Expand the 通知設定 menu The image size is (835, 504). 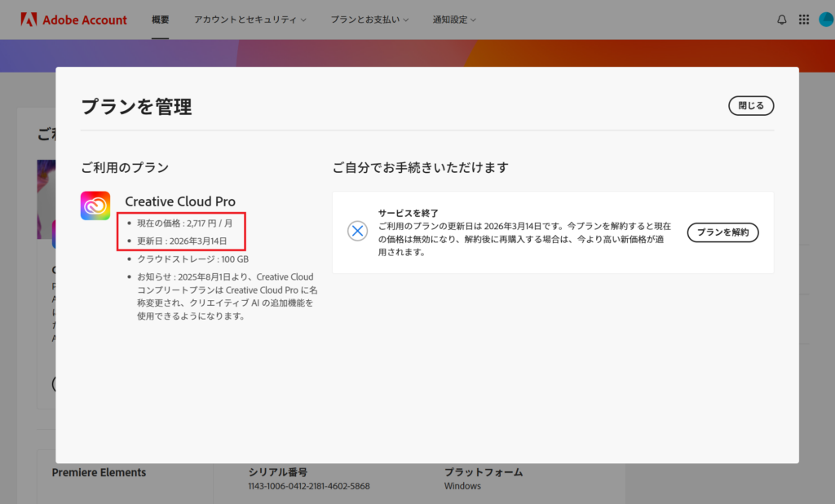(454, 20)
